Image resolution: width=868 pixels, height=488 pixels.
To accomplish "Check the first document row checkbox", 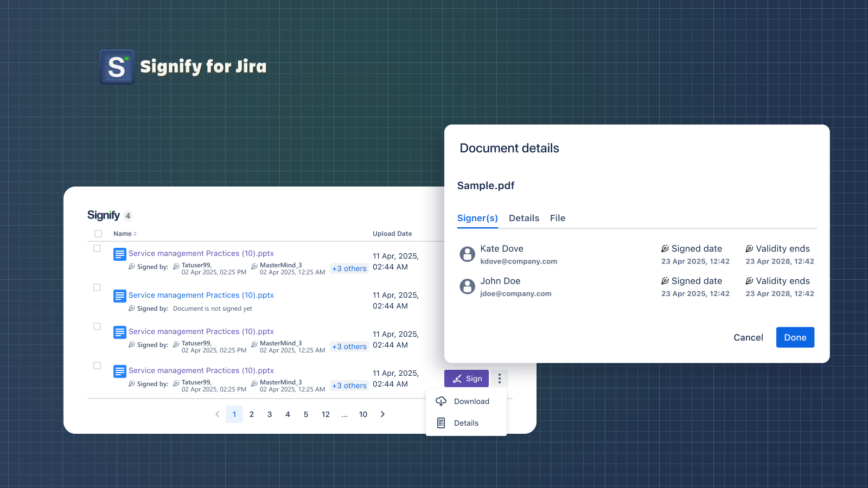I will click(x=97, y=248).
